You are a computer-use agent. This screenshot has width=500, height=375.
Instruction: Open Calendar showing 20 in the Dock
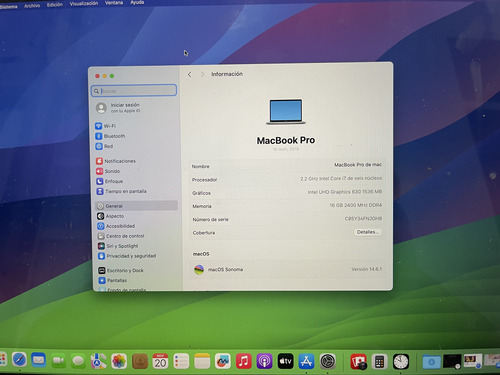160,361
